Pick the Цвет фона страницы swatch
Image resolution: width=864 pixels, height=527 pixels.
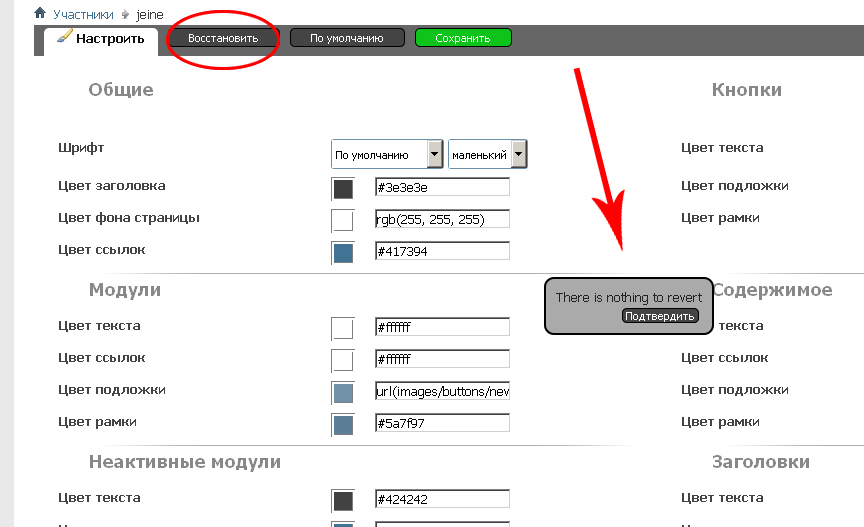tap(343, 221)
